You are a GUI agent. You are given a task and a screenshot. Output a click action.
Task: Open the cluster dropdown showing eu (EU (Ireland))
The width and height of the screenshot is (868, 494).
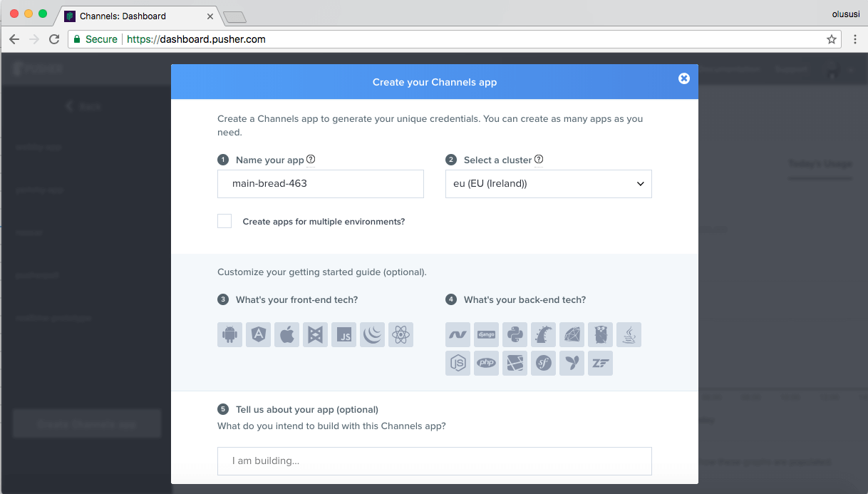click(549, 183)
